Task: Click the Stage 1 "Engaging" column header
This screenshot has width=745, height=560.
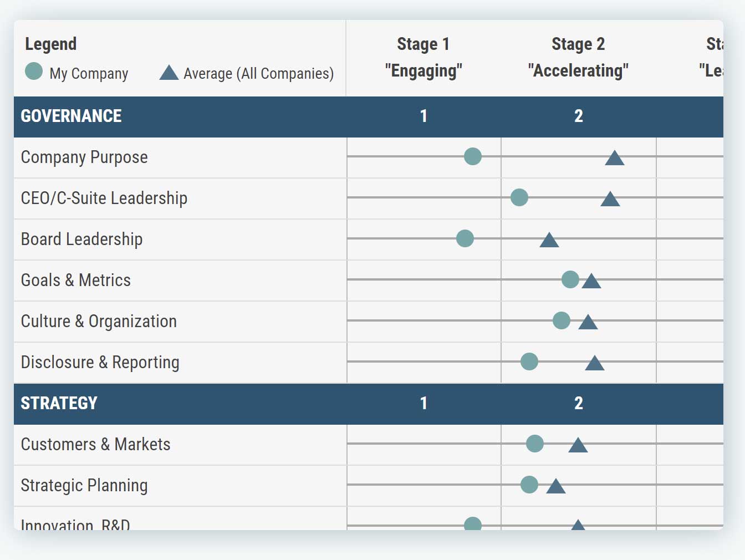Action: (x=423, y=58)
